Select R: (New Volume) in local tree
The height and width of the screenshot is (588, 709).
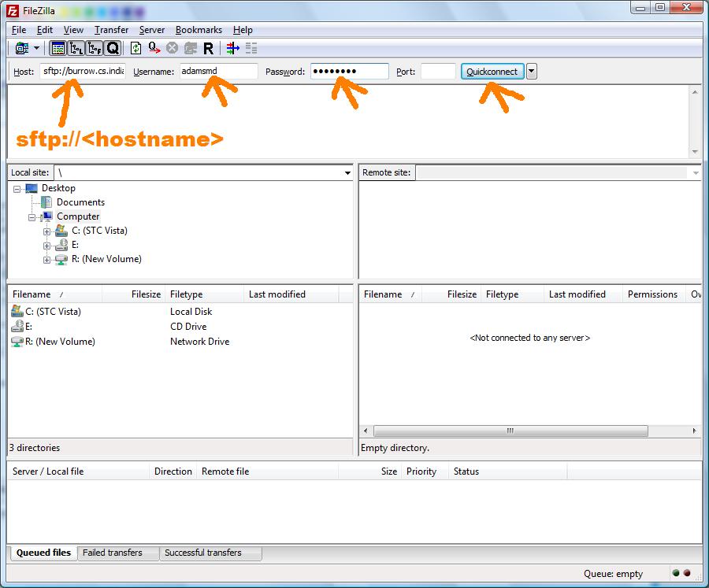[x=106, y=259]
